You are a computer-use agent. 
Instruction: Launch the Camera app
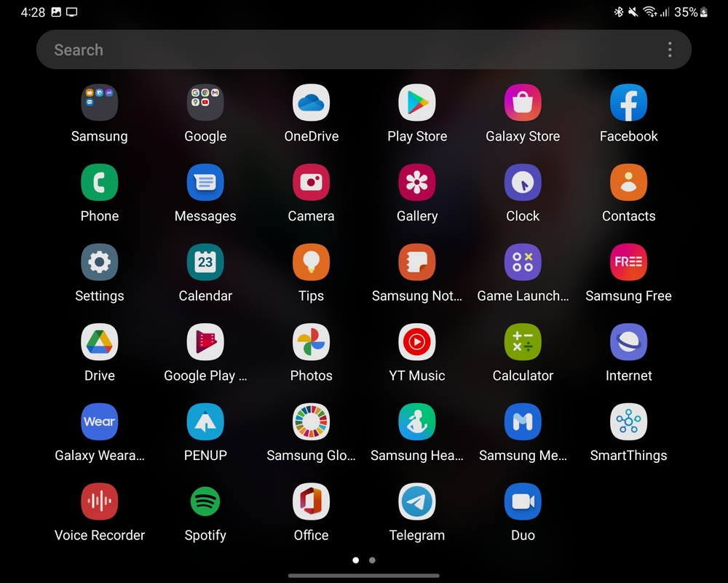click(x=311, y=183)
